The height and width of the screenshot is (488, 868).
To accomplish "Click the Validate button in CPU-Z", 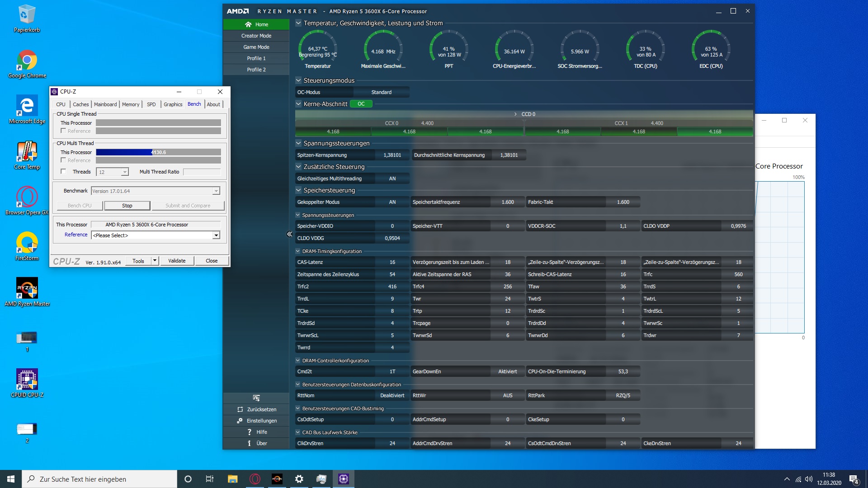I will (177, 261).
